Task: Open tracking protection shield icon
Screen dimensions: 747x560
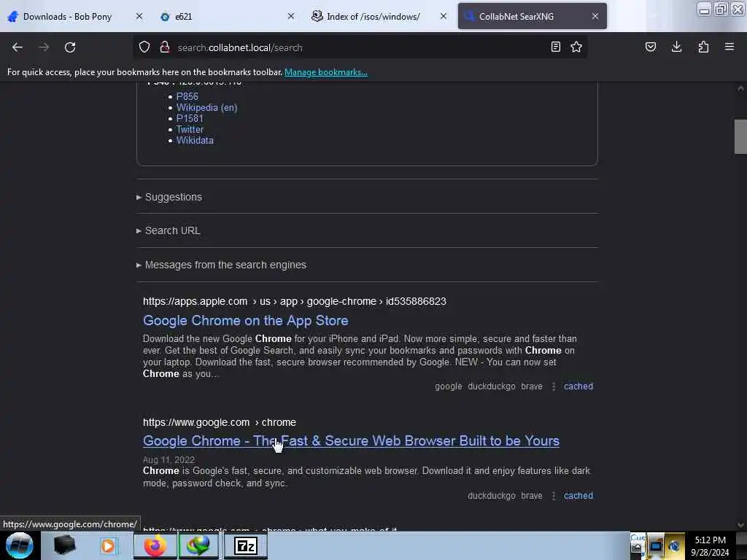Action: point(144,47)
